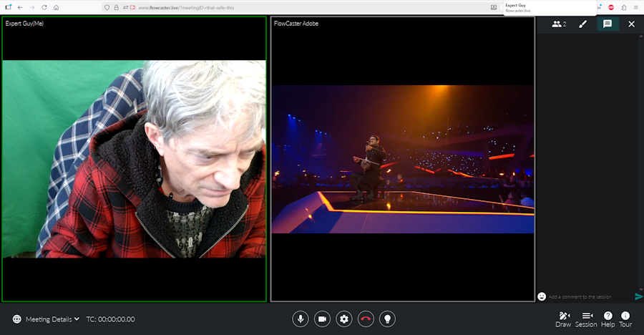Image resolution: width=644 pixels, height=335 pixels.
Task: Open Help
Action: [608, 319]
